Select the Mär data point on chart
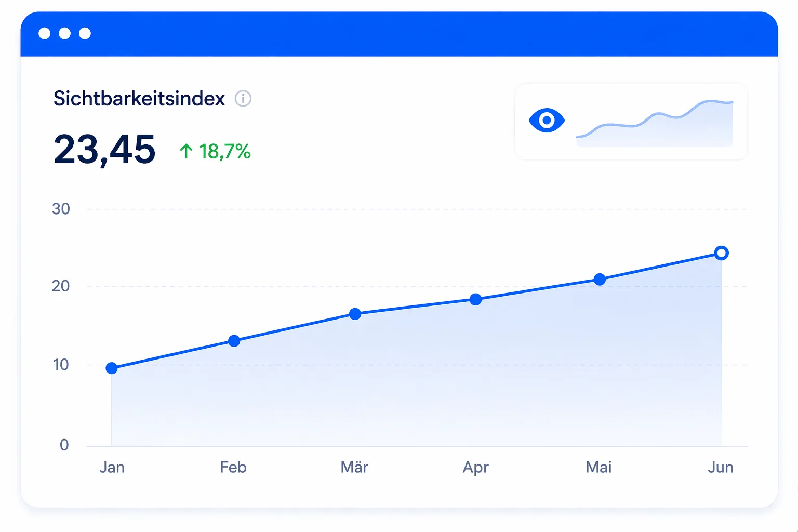The height and width of the screenshot is (532, 798). point(355,314)
